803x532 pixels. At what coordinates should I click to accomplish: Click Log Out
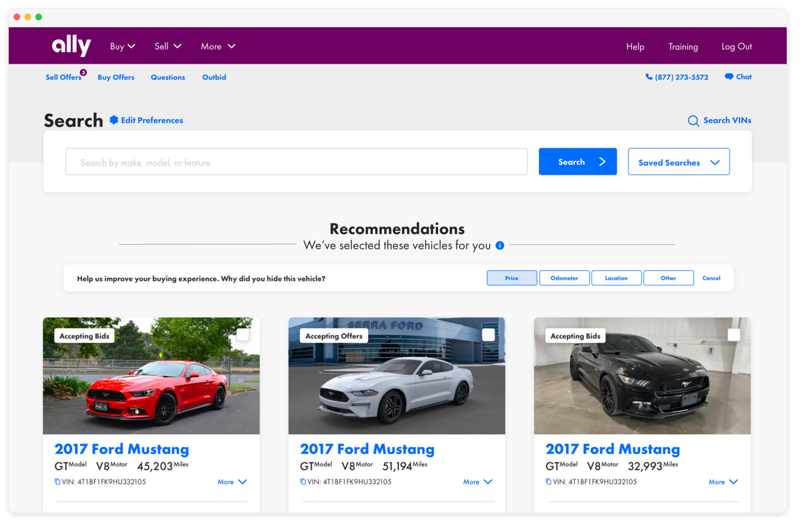pos(737,47)
